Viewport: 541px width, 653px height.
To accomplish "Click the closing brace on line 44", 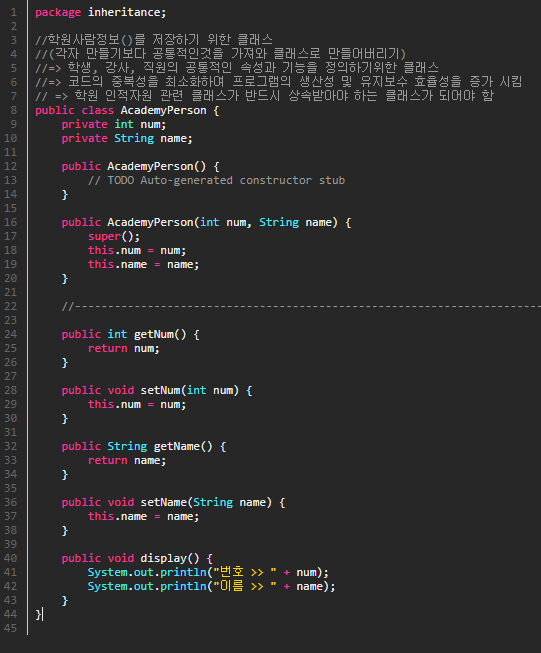I will coord(38,614).
